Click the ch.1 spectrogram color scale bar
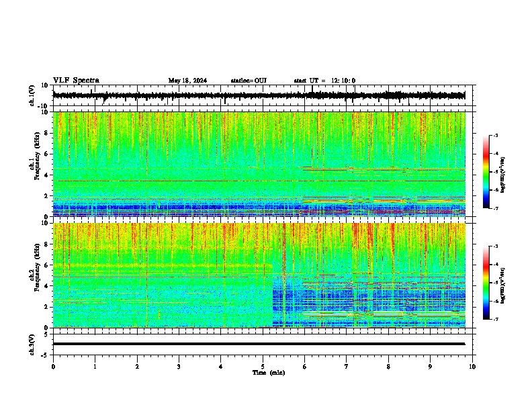Screen dimensions: 532x411 click(x=486, y=172)
